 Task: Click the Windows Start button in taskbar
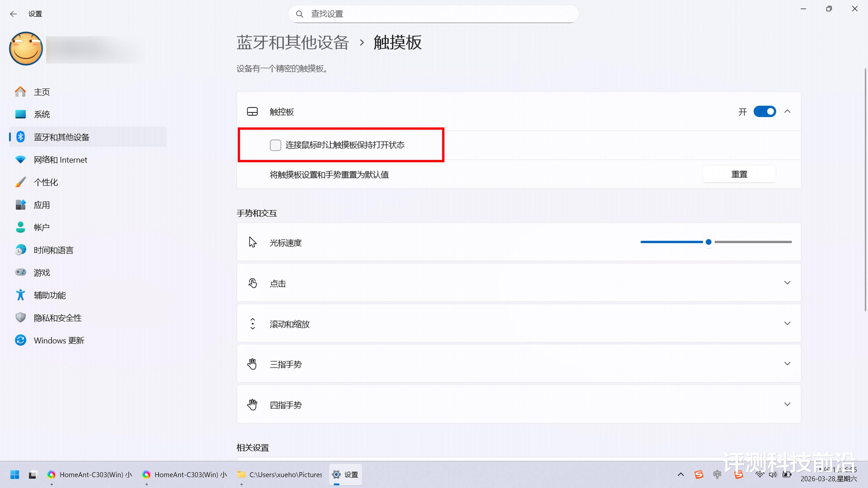(15, 475)
